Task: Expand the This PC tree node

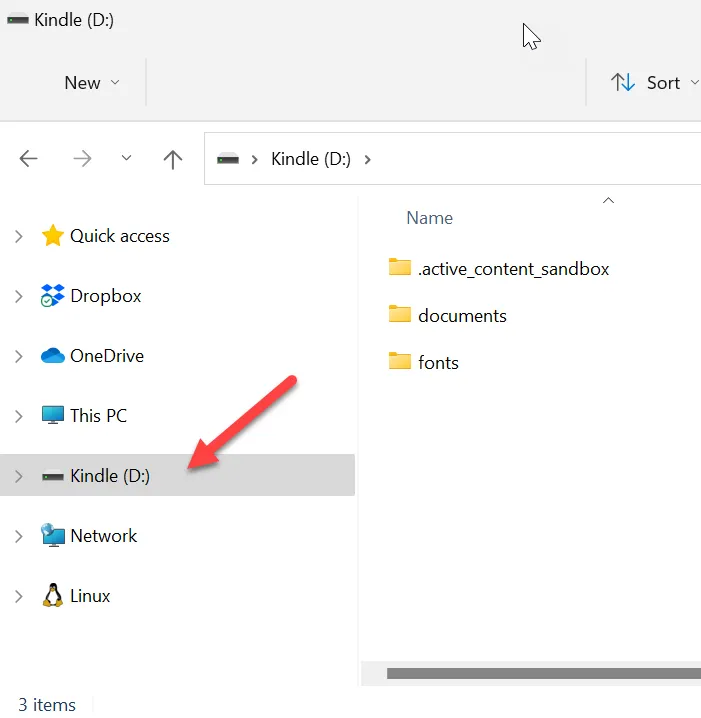Action: point(18,416)
